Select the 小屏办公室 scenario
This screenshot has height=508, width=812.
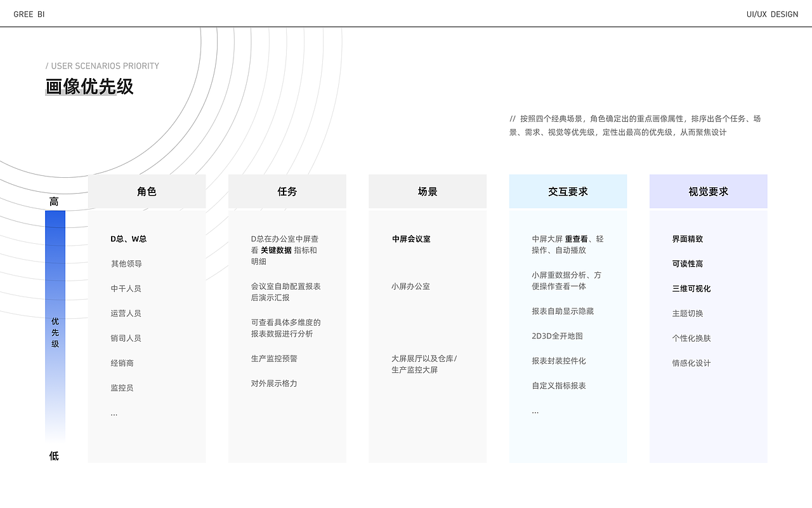(410, 286)
